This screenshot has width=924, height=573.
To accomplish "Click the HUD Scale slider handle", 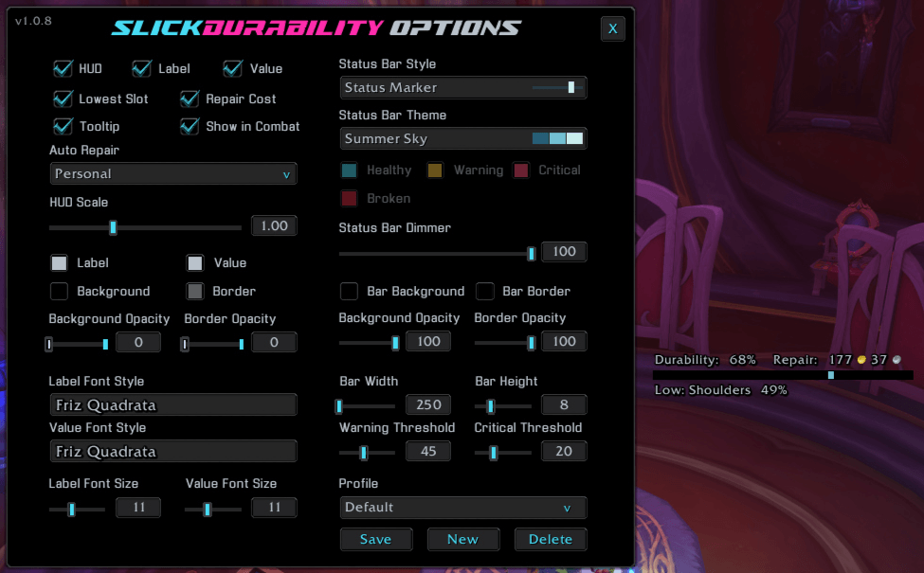I will (113, 227).
